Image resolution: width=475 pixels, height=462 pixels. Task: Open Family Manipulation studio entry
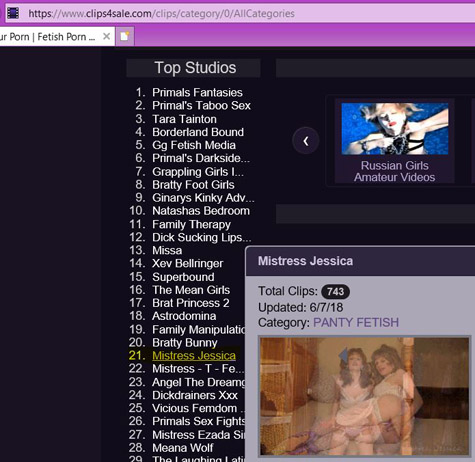[x=199, y=330]
